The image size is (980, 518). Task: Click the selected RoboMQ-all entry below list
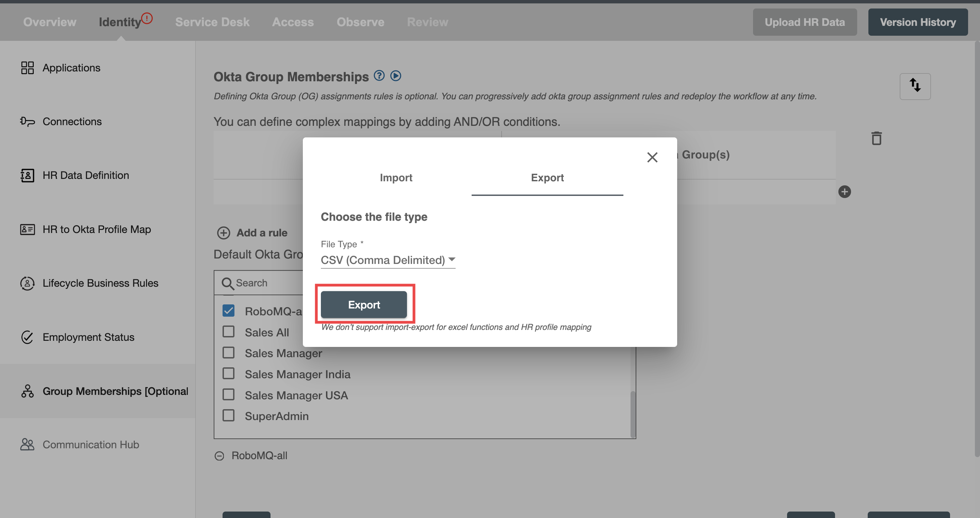point(259,456)
